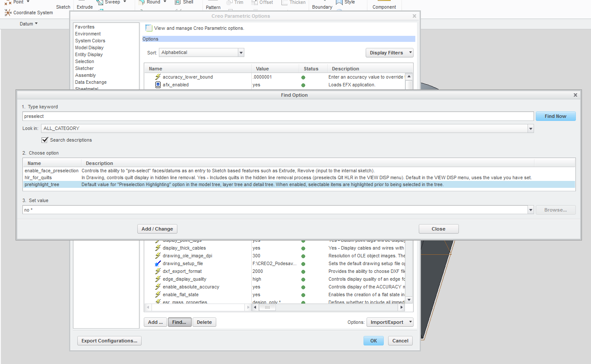The height and width of the screenshot is (364, 591).
Task: Click the lightning icon beside display_thick_cables
Action: coord(158,248)
